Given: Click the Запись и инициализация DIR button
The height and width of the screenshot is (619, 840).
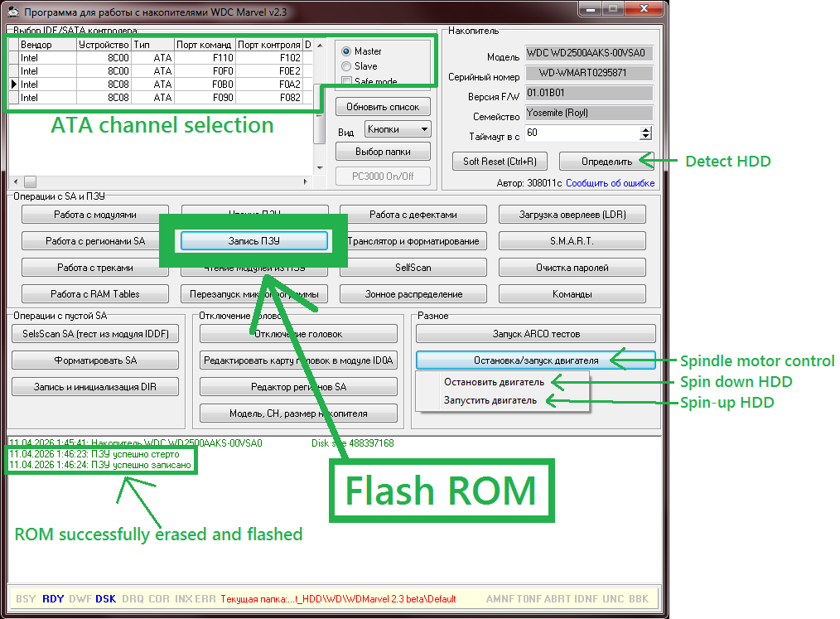Looking at the screenshot, I should 95,387.
